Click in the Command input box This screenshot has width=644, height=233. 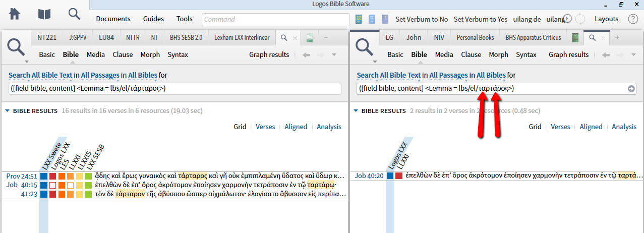(276, 19)
